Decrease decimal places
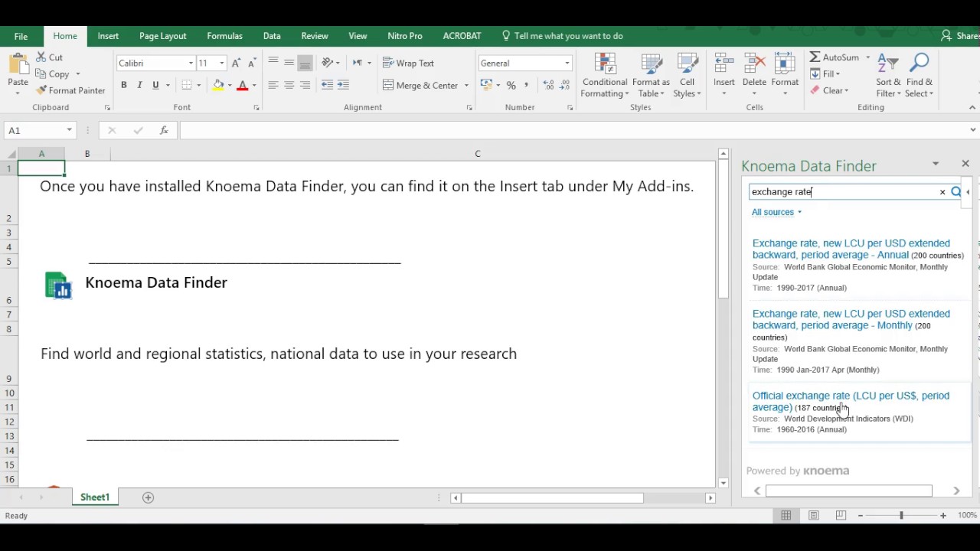Screen dimensions: 980x551 (x=565, y=85)
